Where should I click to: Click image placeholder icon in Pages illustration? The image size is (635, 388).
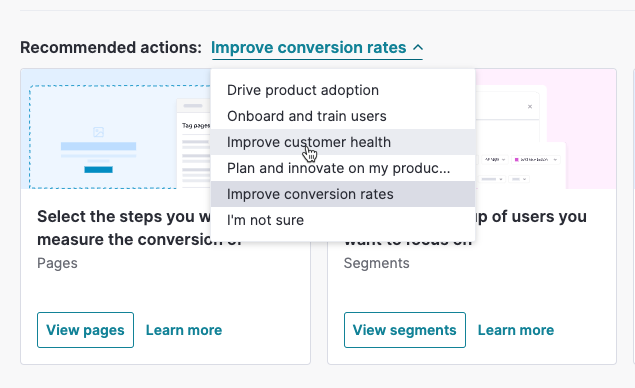coord(98,132)
